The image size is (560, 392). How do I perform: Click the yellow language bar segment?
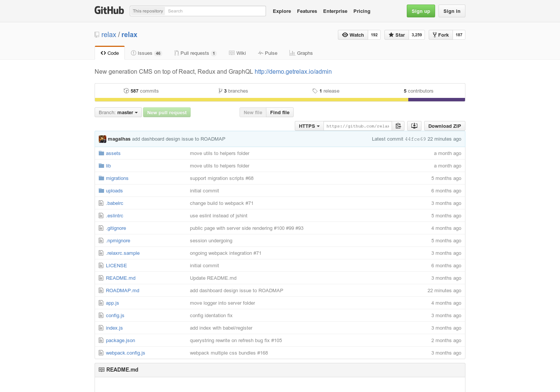tap(251, 100)
